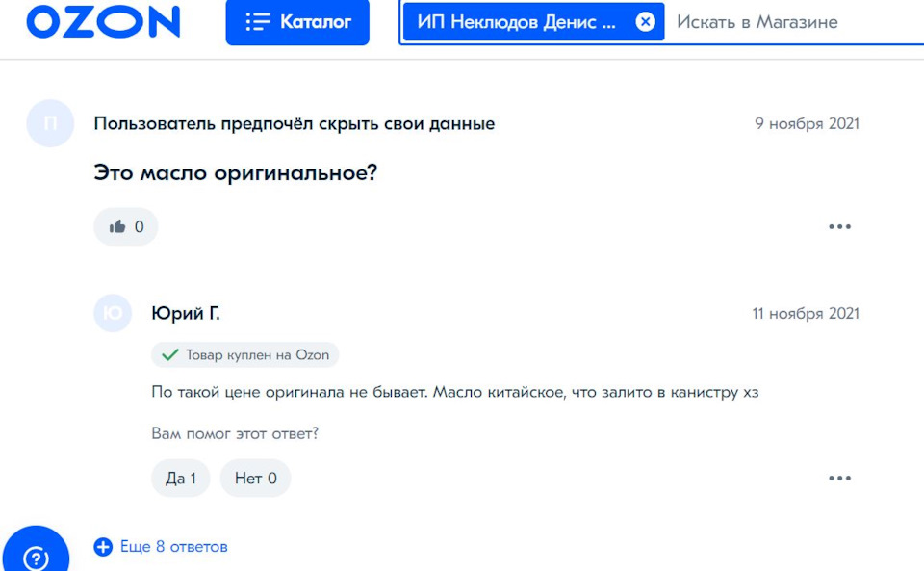The image size is (924, 571).
Task: Expand Еще 8 ответов
Action: [173, 547]
